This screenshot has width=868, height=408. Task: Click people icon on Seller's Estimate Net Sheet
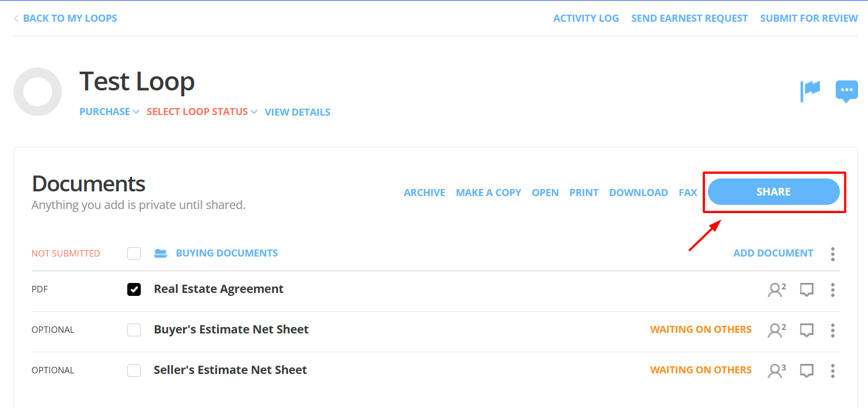(777, 370)
